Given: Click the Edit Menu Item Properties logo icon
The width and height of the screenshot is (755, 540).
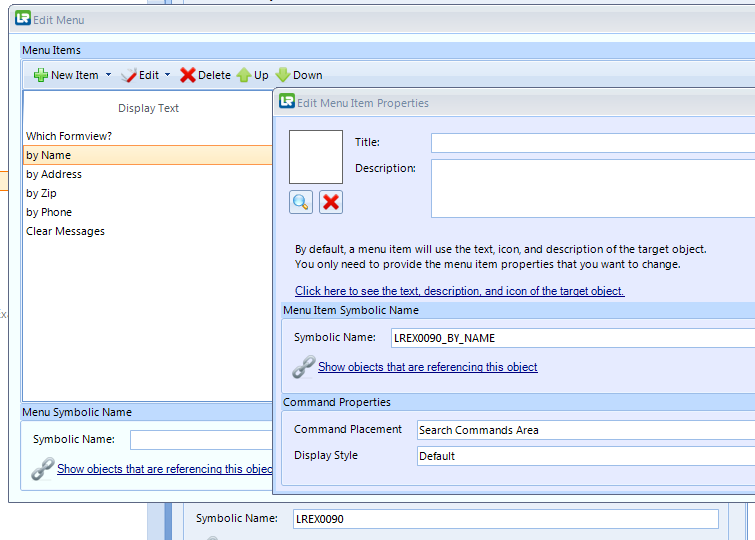Looking at the screenshot, I should tap(287, 101).
